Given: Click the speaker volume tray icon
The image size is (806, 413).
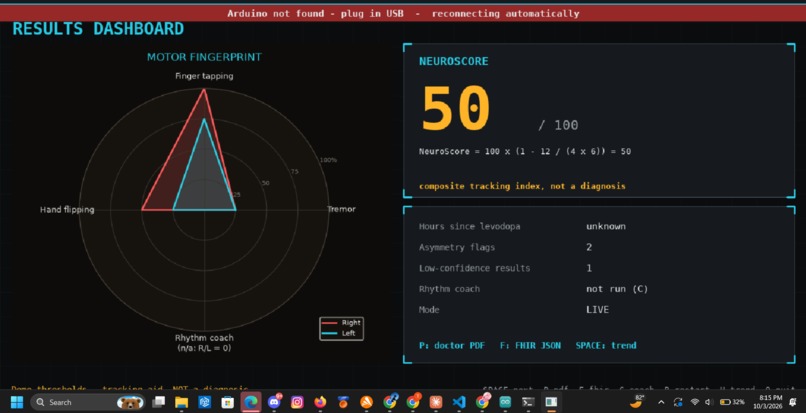Looking at the screenshot, I should click(708, 402).
